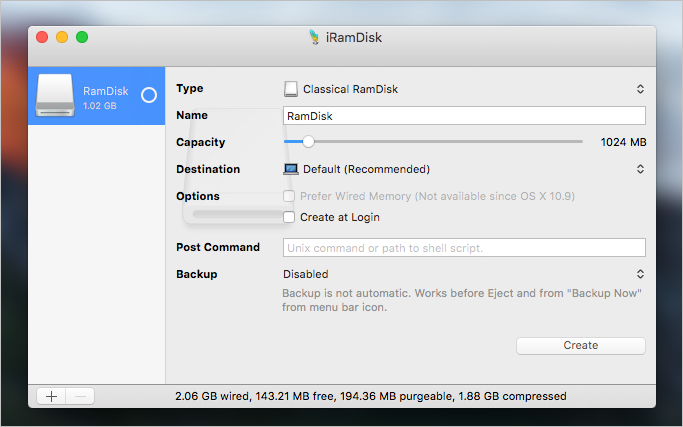This screenshot has width=683, height=427.
Task: Open the Destination dropdown arrows
Action: pyautogui.click(x=640, y=169)
